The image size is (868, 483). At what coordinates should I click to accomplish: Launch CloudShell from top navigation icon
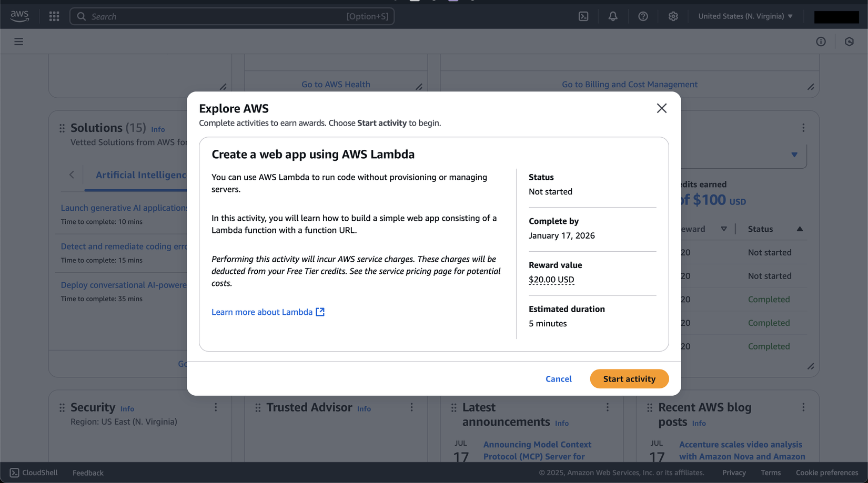tap(583, 16)
